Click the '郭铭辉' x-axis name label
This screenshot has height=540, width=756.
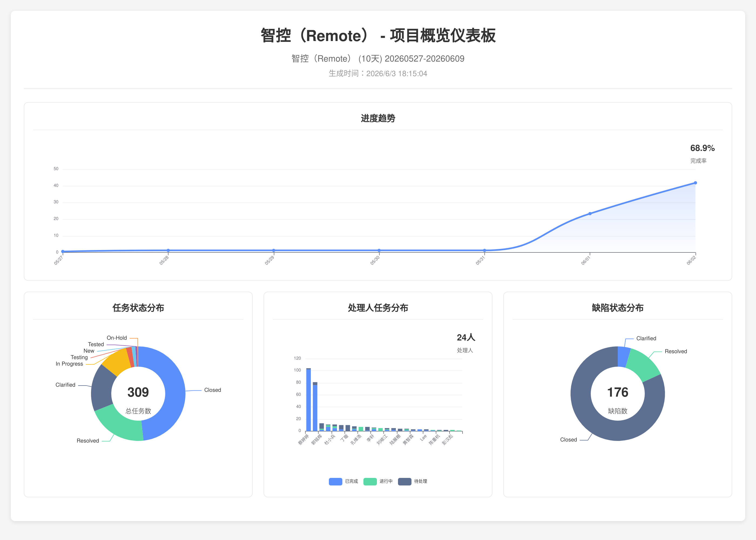coord(316,439)
